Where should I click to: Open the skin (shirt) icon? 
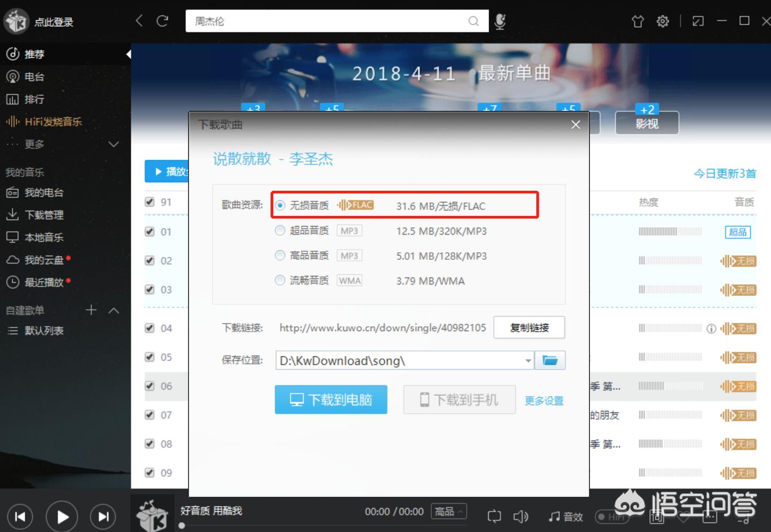638,21
